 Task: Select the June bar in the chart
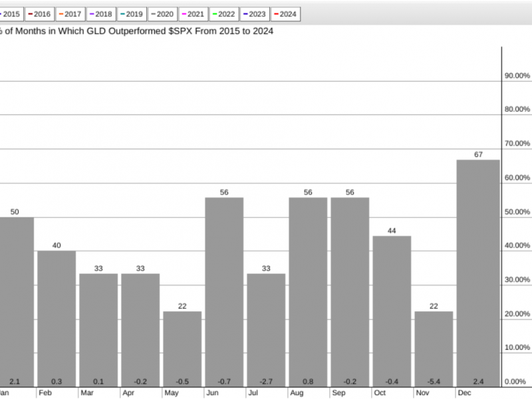[x=224, y=292]
